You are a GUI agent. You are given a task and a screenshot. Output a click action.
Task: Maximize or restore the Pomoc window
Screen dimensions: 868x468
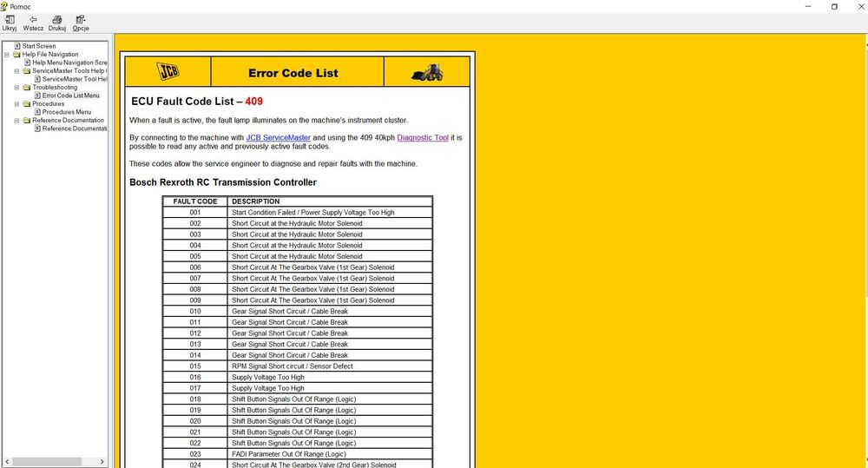click(x=834, y=7)
